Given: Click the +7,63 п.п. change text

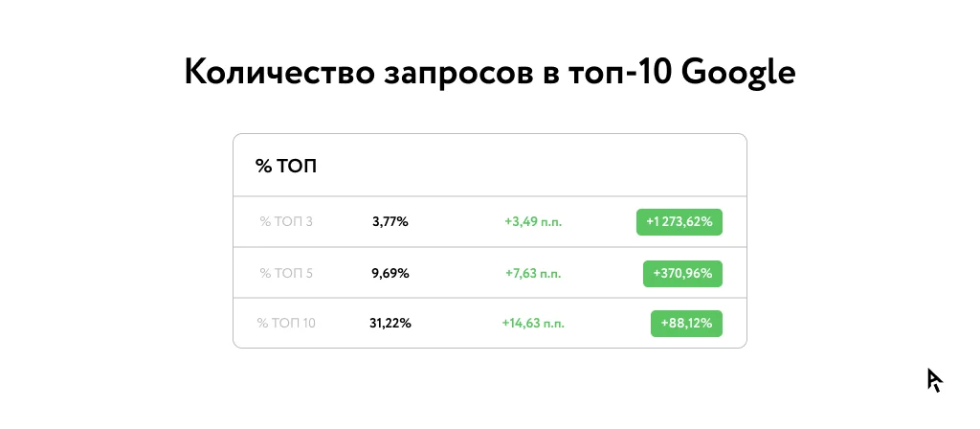Looking at the screenshot, I should [534, 273].
